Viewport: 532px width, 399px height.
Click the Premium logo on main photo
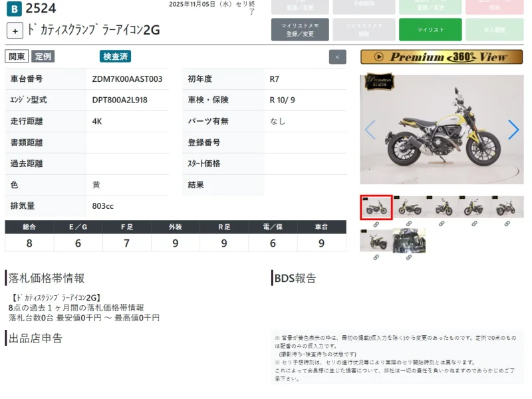click(x=379, y=82)
